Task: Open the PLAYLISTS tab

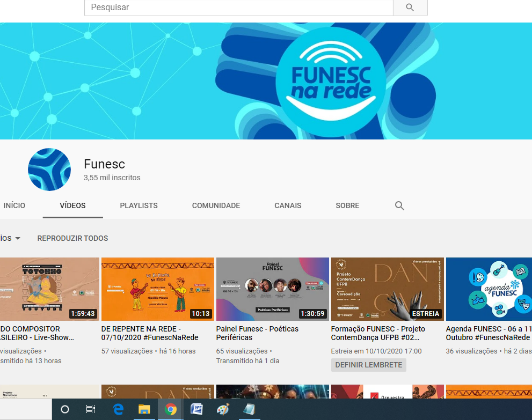Action: click(x=139, y=205)
